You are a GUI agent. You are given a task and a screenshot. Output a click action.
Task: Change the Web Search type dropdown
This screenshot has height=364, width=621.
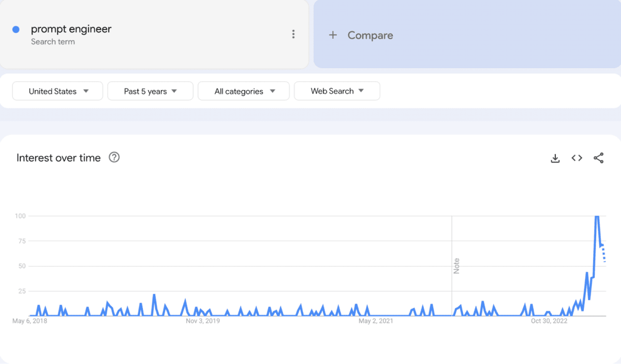click(337, 91)
